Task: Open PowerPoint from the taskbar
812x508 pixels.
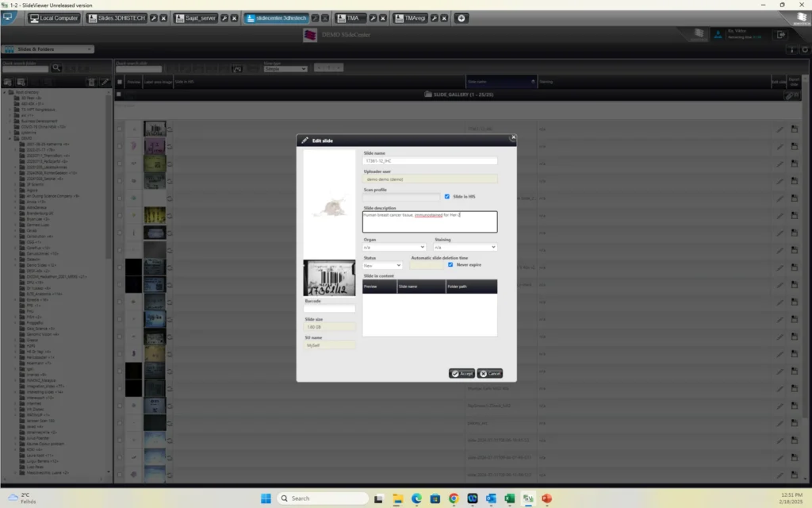Action: tap(547, 498)
